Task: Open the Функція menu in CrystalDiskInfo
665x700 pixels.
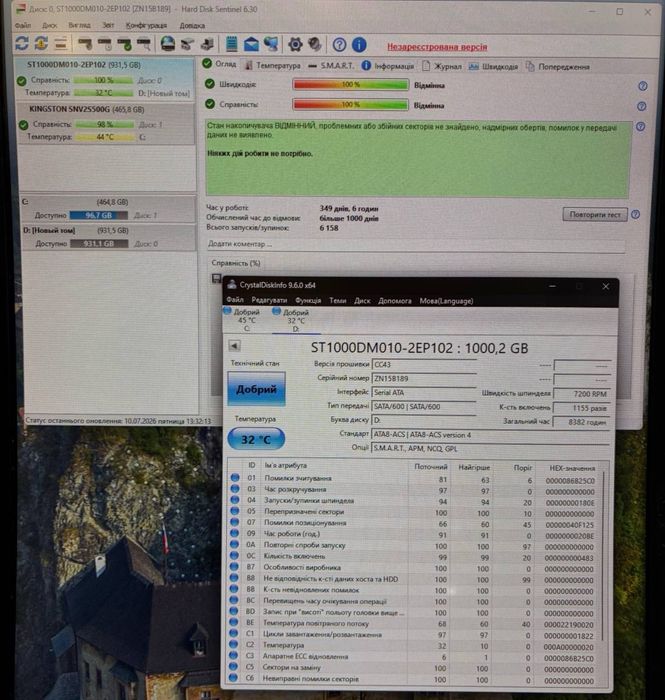Action: coord(308,300)
